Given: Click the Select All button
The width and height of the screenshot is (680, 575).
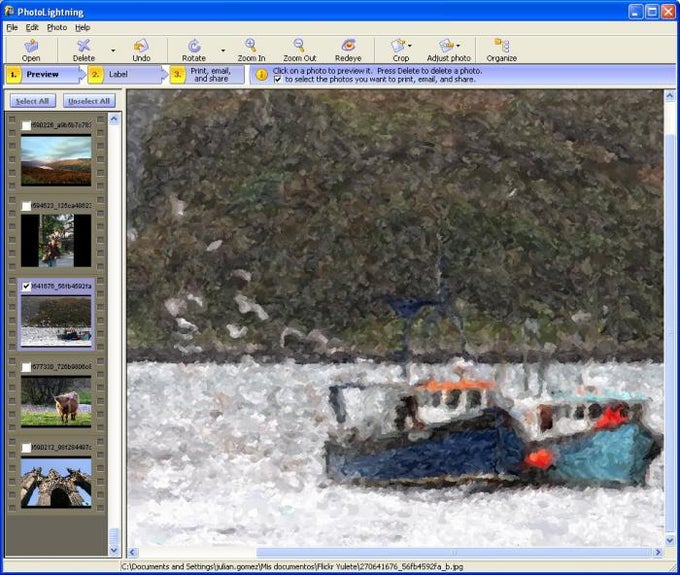Looking at the screenshot, I should (x=33, y=101).
